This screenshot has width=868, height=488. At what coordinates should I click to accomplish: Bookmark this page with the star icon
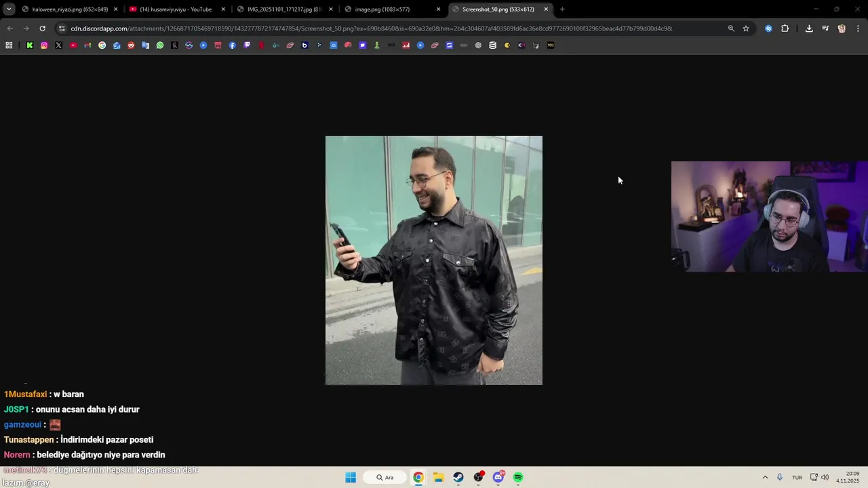[x=746, y=28]
